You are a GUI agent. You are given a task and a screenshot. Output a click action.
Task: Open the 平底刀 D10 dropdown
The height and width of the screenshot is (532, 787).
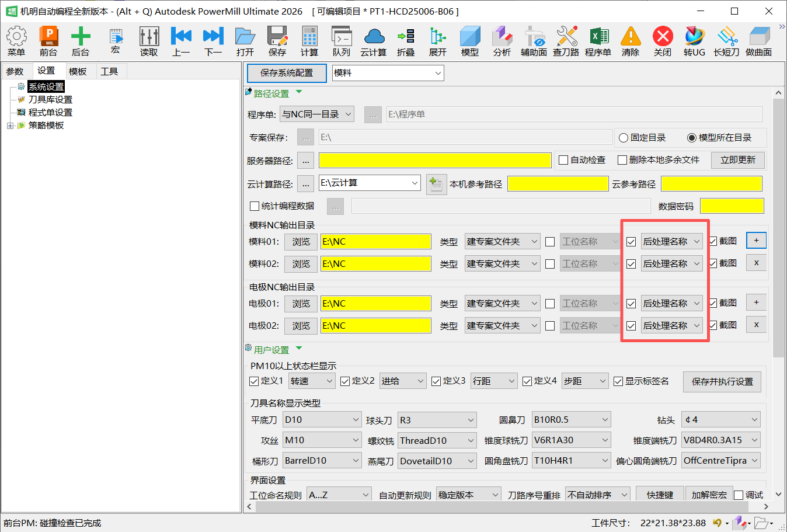322,420
